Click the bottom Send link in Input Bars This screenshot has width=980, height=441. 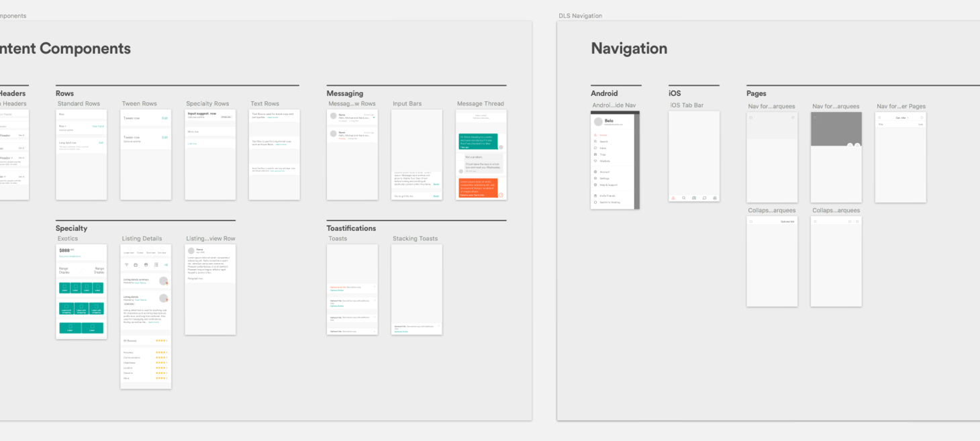(x=436, y=196)
